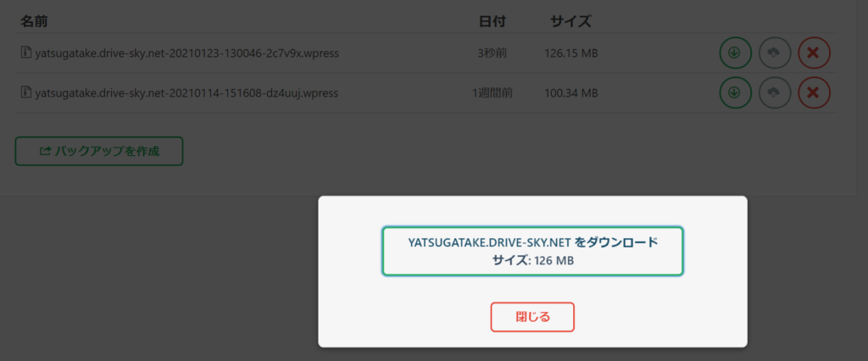This screenshot has height=361, width=868.
Task: Delete the 20210114-151608 backup
Action: [x=814, y=92]
